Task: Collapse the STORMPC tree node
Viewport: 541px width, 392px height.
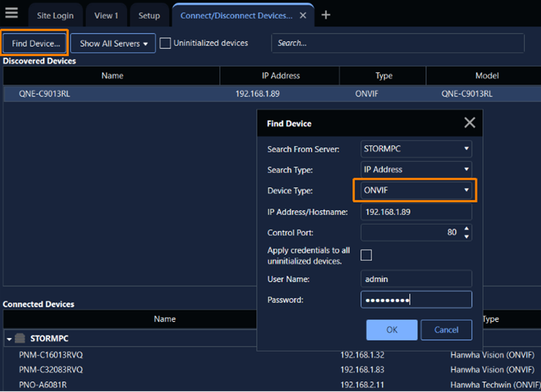Action: click(9, 339)
